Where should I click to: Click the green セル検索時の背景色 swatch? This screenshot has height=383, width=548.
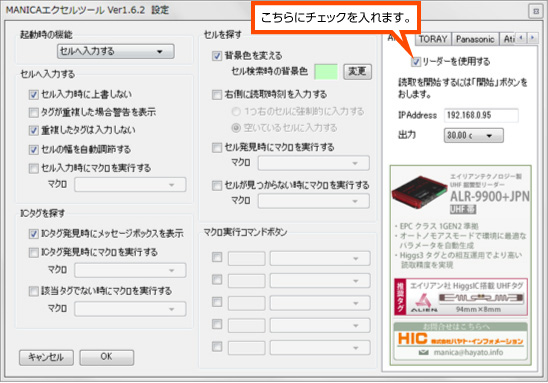coord(326,72)
